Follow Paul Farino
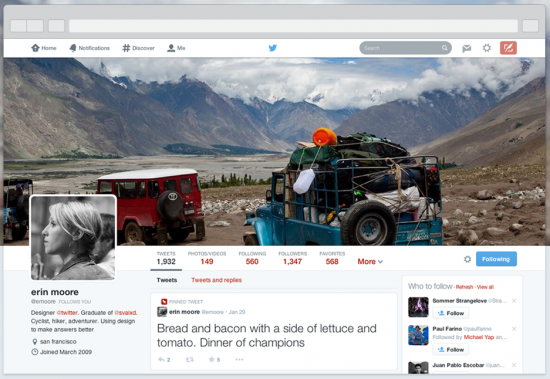Screen dimensions: 550x379 (x=451, y=350)
